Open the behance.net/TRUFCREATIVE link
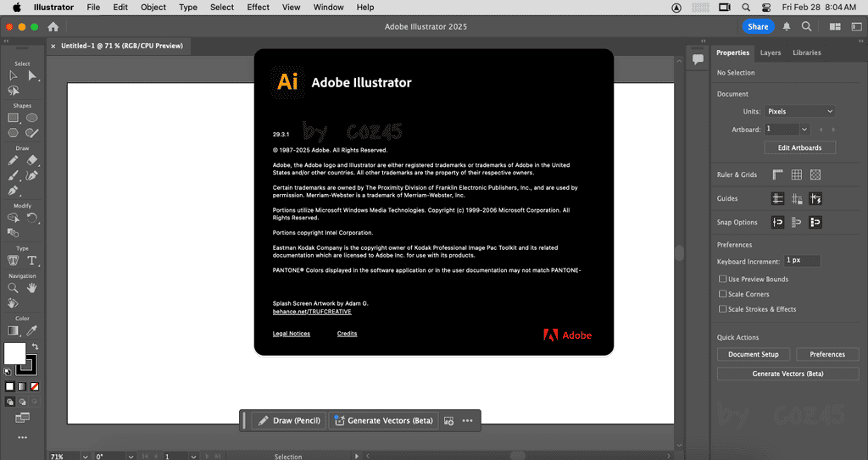This screenshot has height=460, width=868. coord(312,312)
